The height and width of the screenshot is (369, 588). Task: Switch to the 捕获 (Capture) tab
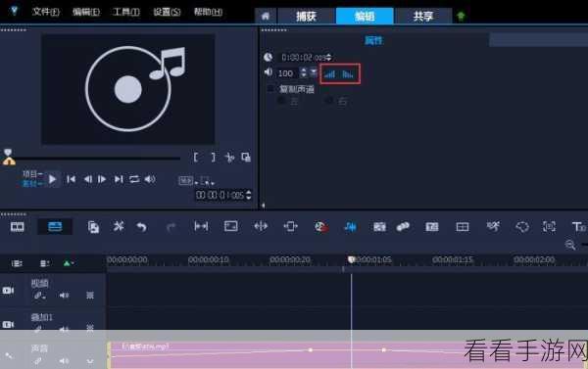[x=306, y=16]
